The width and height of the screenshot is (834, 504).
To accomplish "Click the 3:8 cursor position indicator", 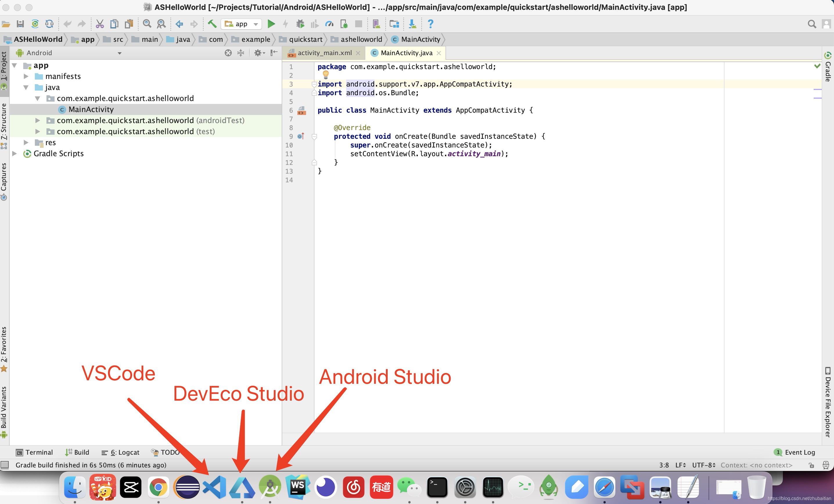I will click(x=664, y=465).
